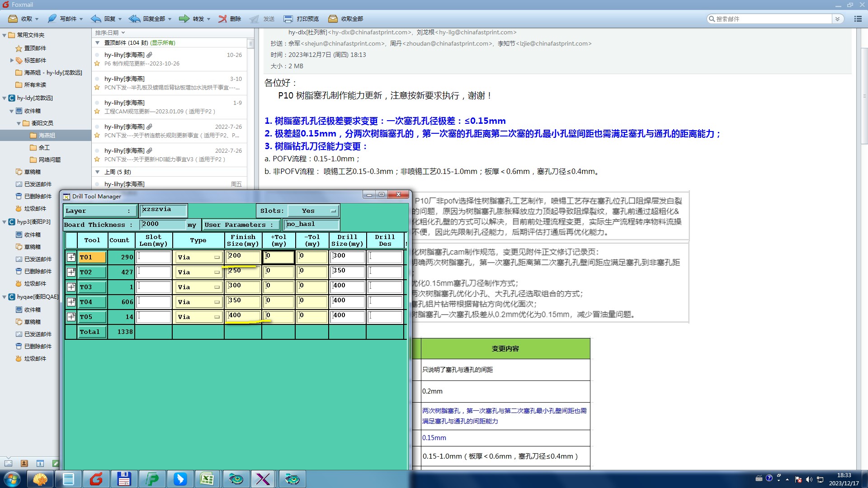Open the 草稿箱 folder under hy-ldy
868x488 pixels.
click(x=33, y=172)
